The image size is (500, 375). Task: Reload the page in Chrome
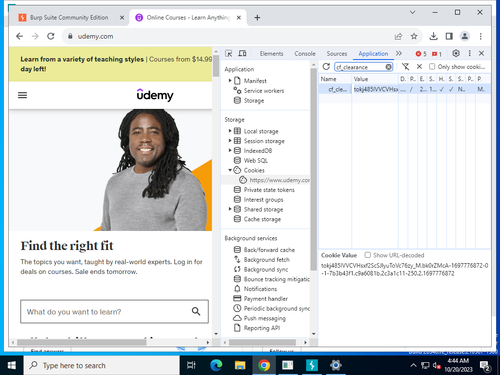point(50,36)
